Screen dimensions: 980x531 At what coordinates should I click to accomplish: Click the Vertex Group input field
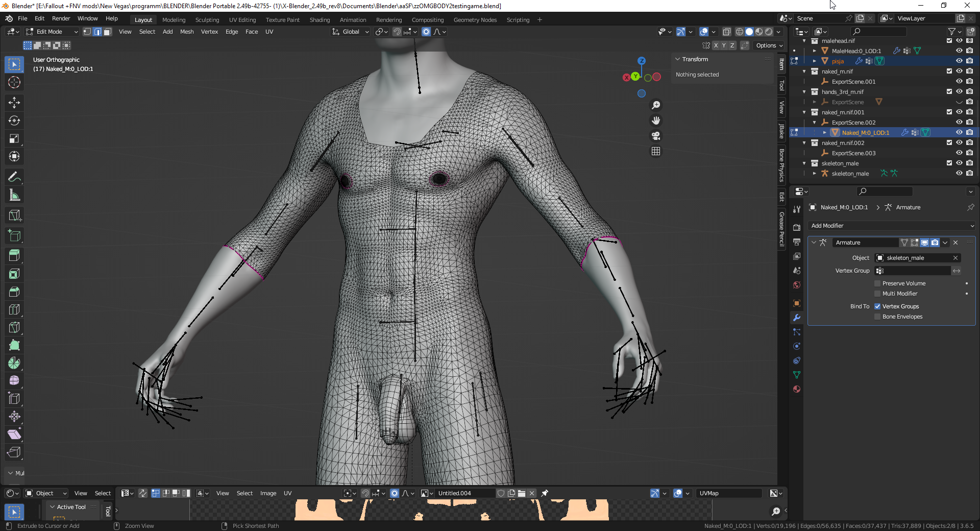(x=913, y=271)
